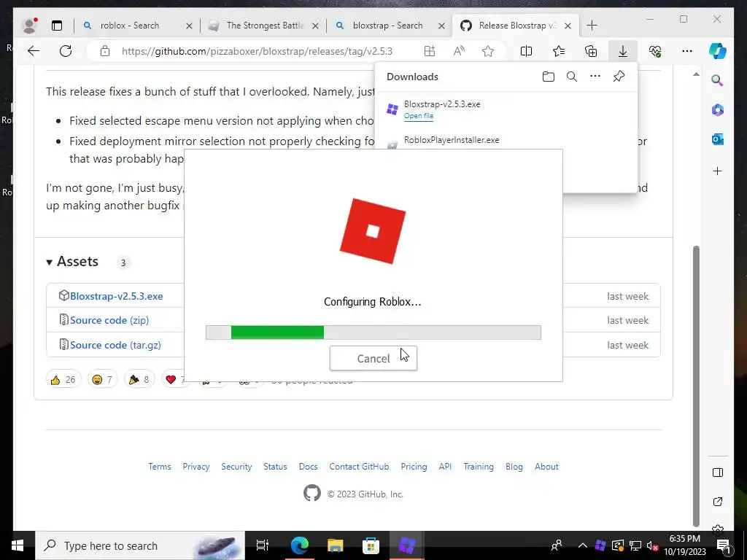Open Edge sidebar search icon
Screen dimensions: 747x560
718,80
